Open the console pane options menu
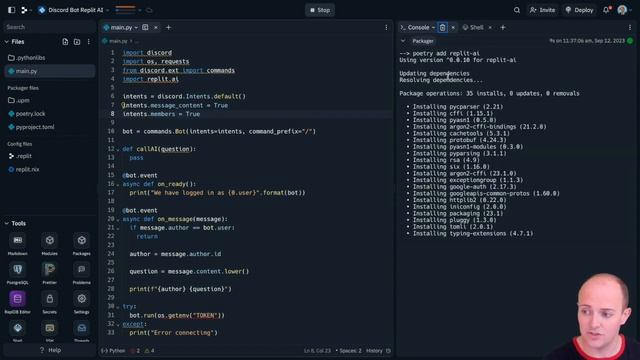Viewport: 640px width, 360px height. [630, 27]
